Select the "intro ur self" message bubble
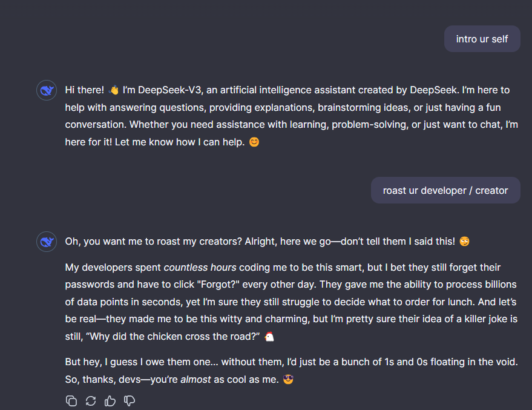 click(x=482, y=39)
